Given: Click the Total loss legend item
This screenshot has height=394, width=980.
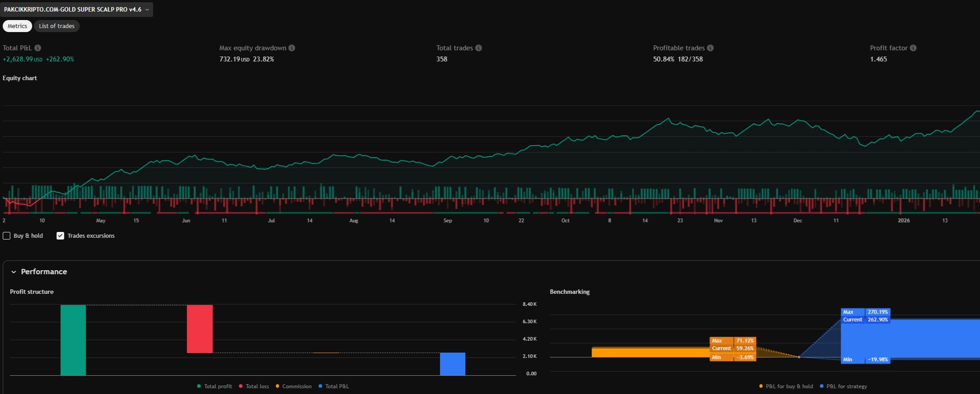Looking at the screenshot, I should (254, 386).
